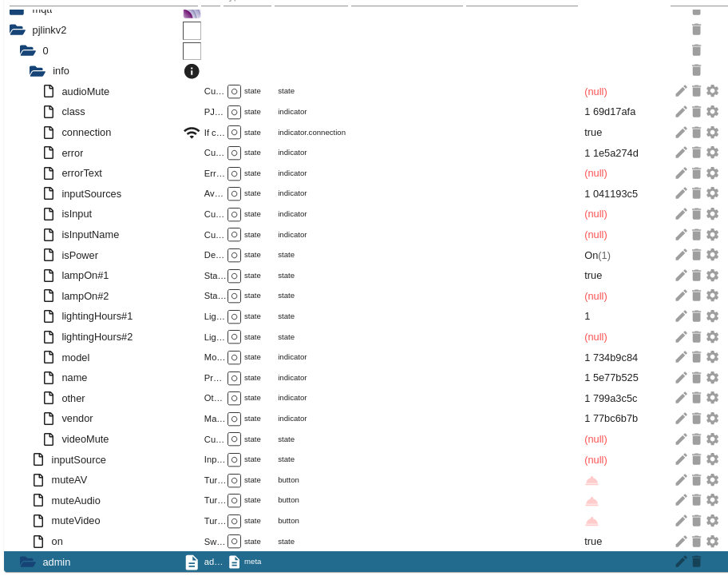
Task: Open settings for connection state
Action: 712,132
